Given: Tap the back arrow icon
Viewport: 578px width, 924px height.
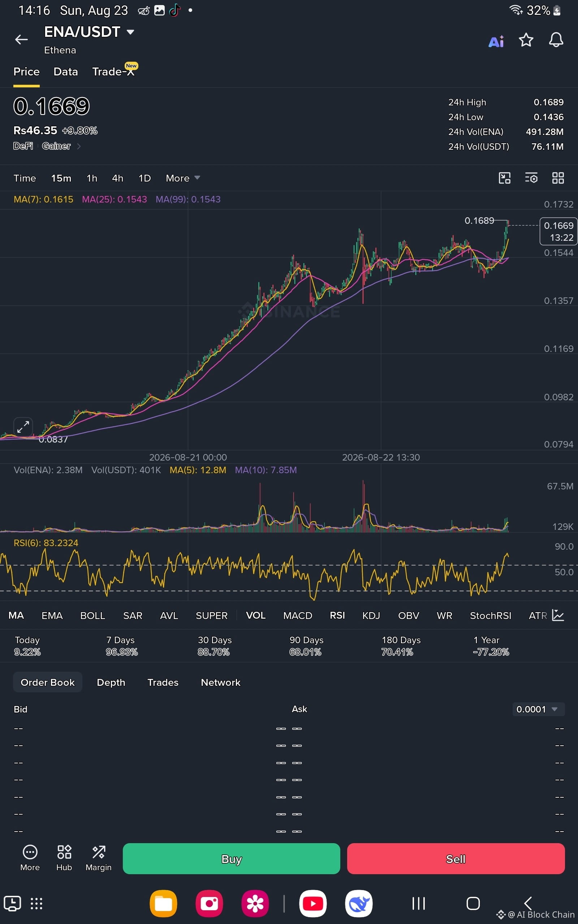Looking at the screenshot, I should point(21,39).
